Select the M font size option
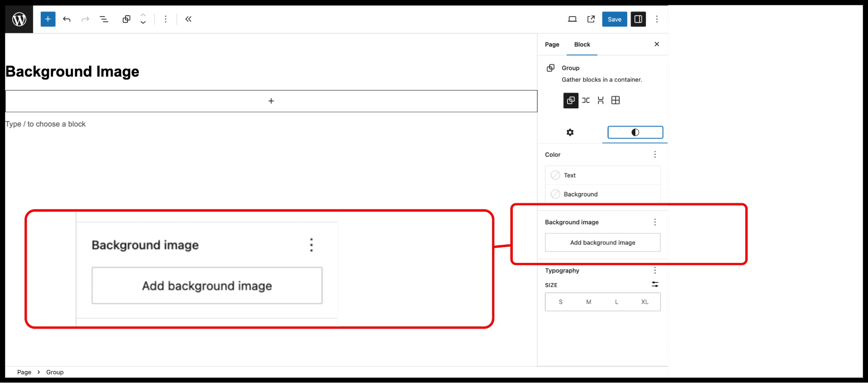Screen dimensions: 868x383 (588, 302)
